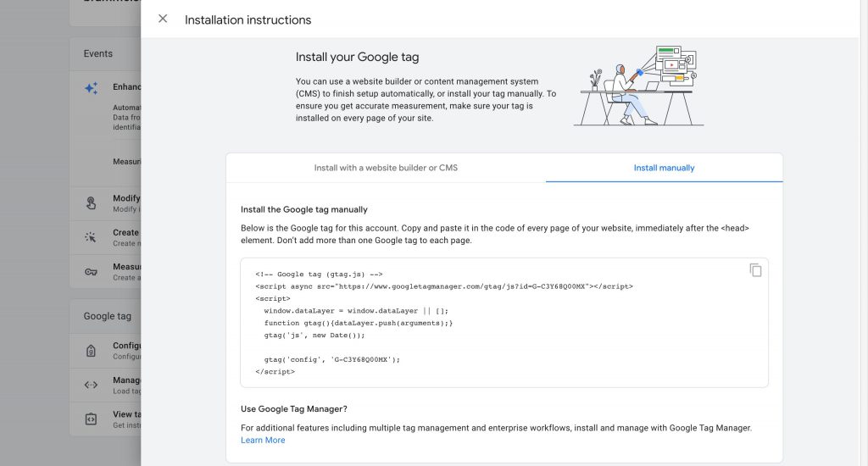Click the Google tag (gtag.js) comment line

(319, 274)
